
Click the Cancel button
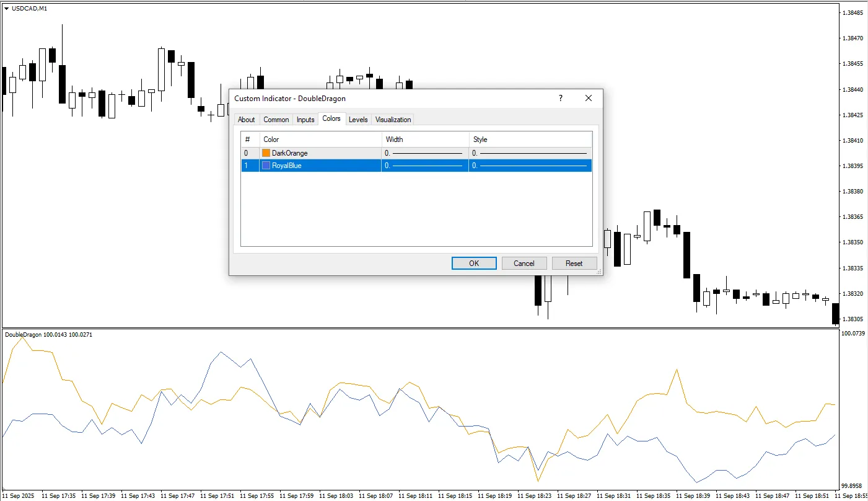524,264
